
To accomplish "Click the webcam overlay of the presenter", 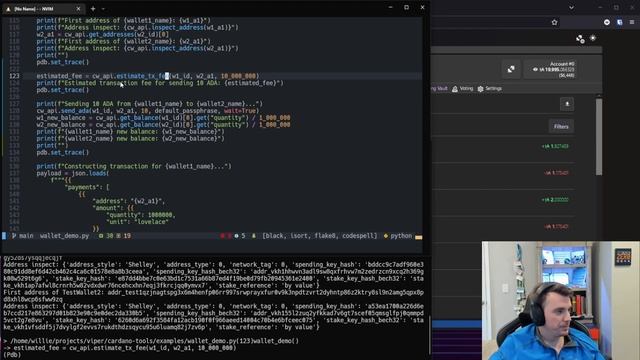I will click(560, 300).
